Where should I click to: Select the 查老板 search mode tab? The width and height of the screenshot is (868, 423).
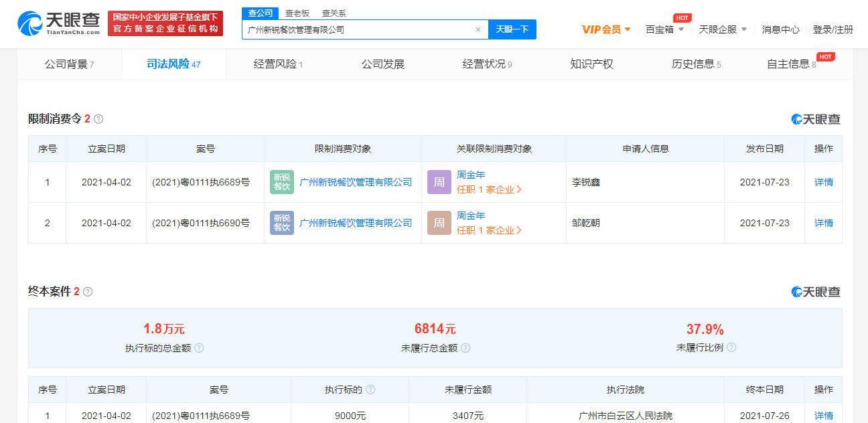click(x=297, y=13)
